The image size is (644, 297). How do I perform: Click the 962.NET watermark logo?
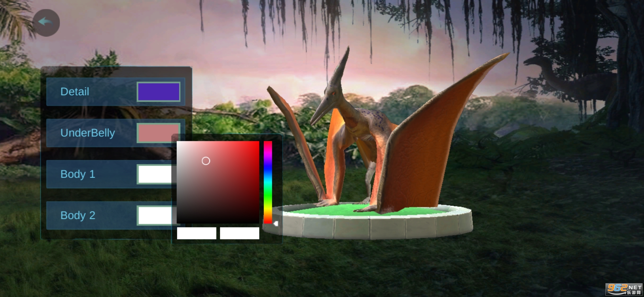[x=624, y=289]
